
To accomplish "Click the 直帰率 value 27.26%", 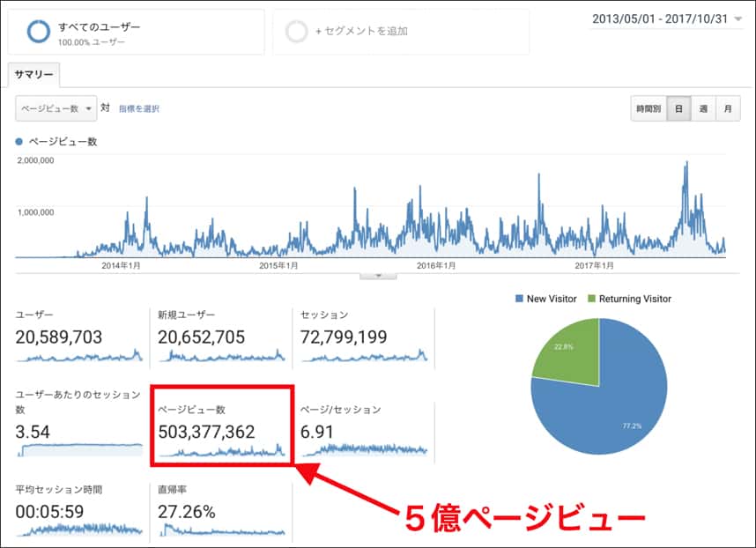I will coord(187,512).
